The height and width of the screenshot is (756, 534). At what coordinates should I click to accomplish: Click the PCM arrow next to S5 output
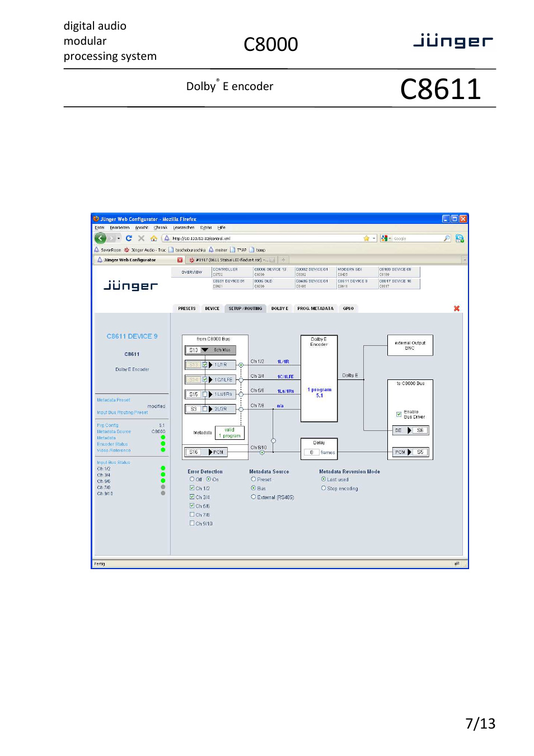click(x=409, y=452)
